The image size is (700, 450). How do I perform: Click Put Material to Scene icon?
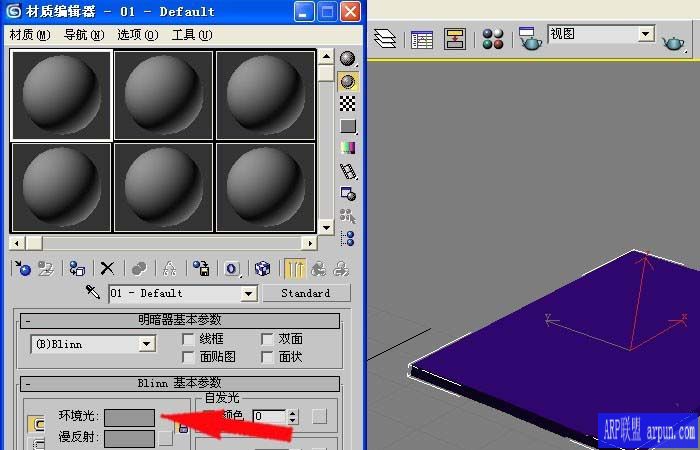[46, 268]
